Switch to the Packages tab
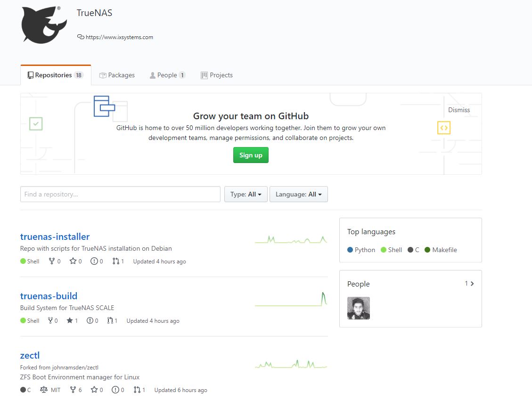Viewport: 532px width, 401px height. click(117, 75)
